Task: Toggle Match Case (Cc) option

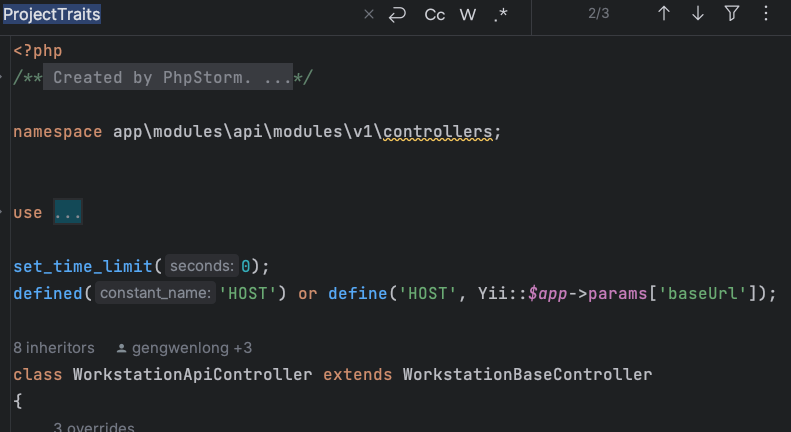Action: coord(435,14)
